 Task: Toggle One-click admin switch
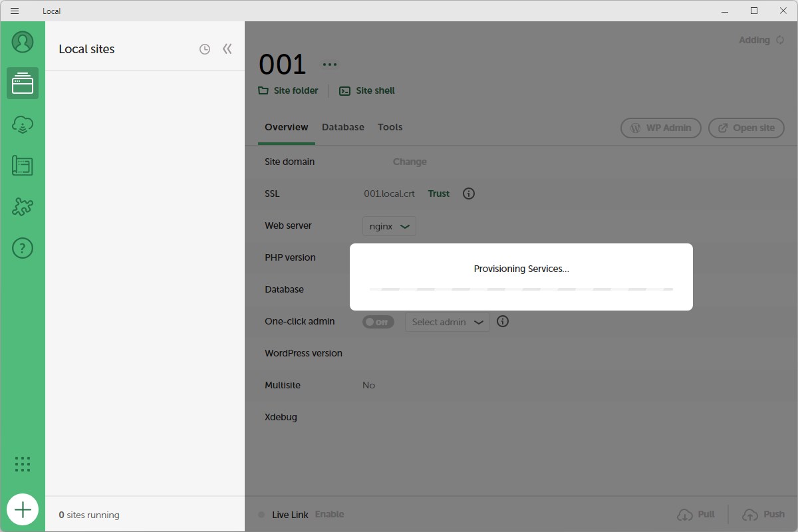pyautogui.click(x=378, y=322)
